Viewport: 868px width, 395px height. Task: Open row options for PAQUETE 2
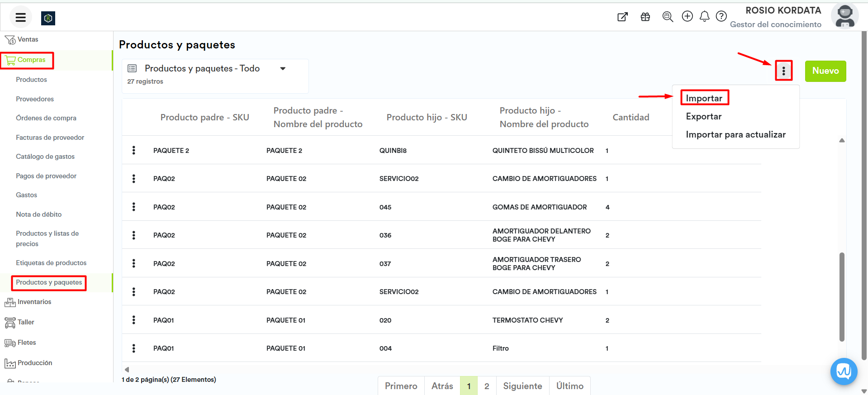click(x=133, y=150)
